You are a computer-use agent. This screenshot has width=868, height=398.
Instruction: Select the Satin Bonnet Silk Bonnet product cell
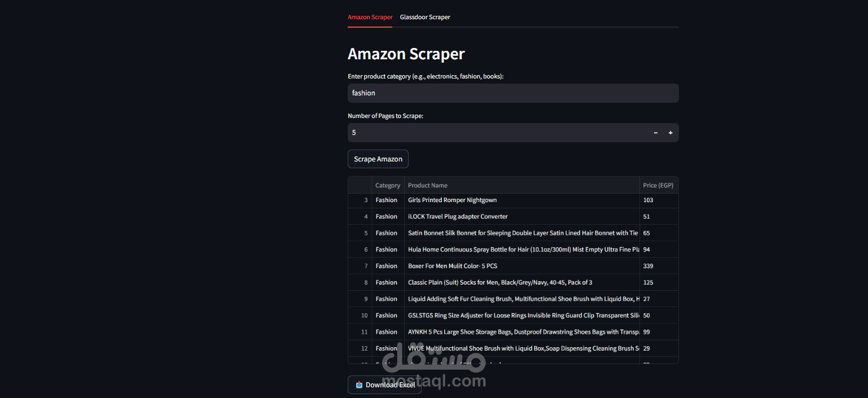521,233
